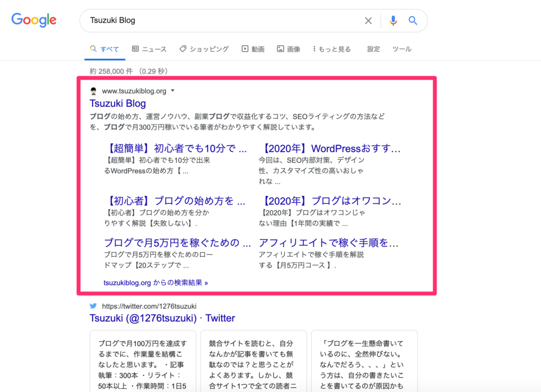Image resolution: width=541 pixels, height=392 pixels.
Task: Click tsuzukiblog.org からの検索結果 link
Action: click(x=156, y=283)
